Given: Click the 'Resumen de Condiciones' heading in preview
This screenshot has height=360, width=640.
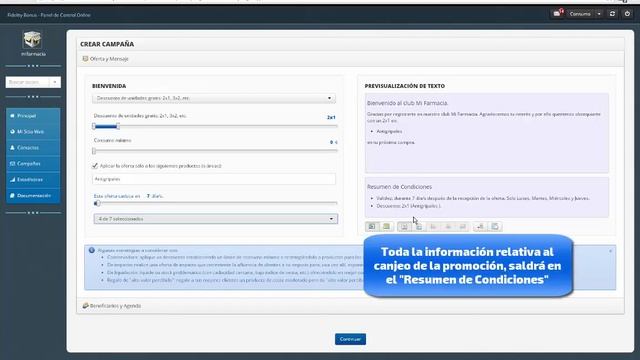Looking at the screenshot, I should coord(399,187).
